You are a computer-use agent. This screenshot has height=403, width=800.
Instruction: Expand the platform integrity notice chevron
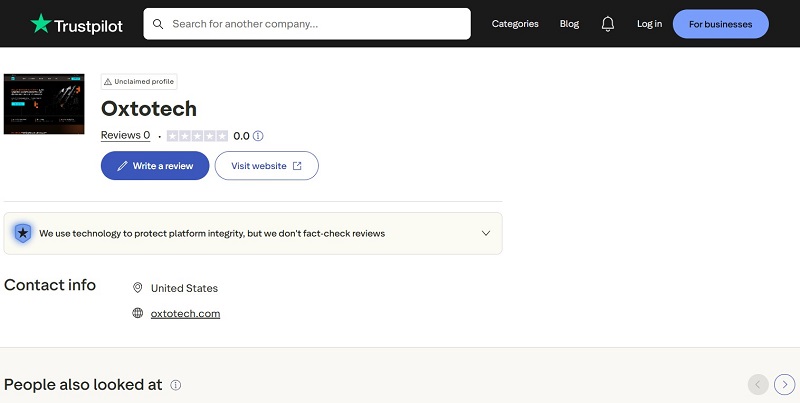(x=486, y=233)
